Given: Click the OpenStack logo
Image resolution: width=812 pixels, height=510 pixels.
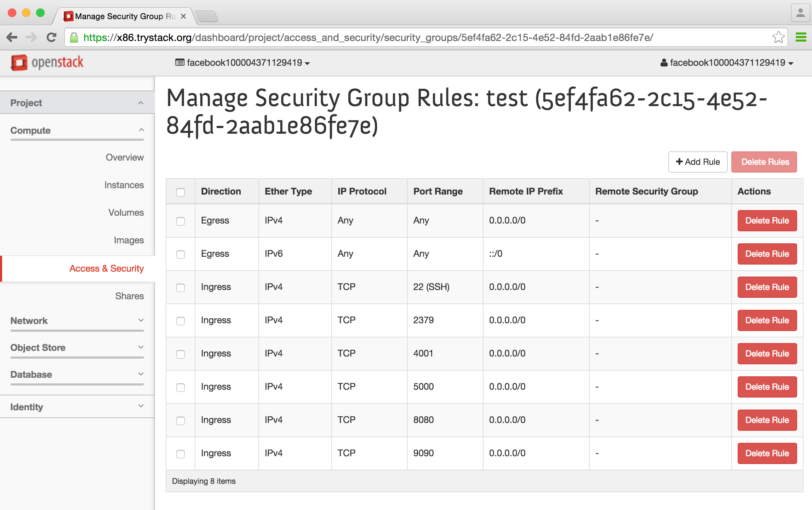Looking at the screenshot, I should point(47,63).
